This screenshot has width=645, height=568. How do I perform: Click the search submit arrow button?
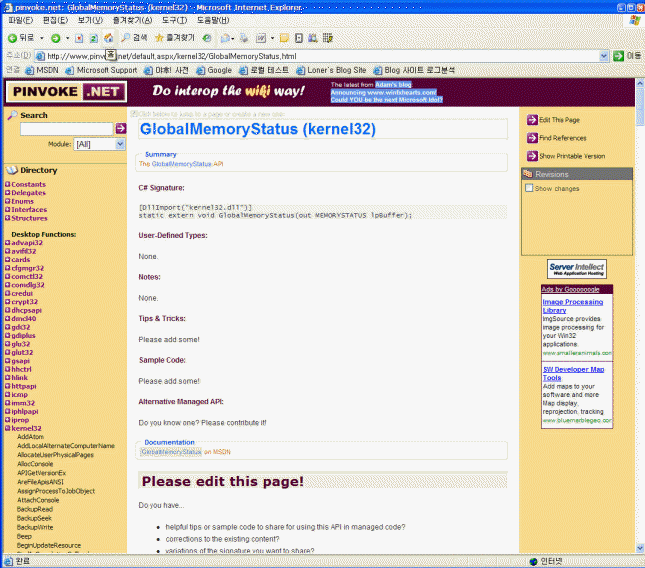click(120, 128)
